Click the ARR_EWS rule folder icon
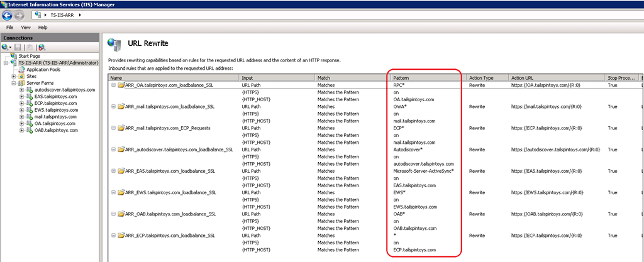 click(121, 193)
